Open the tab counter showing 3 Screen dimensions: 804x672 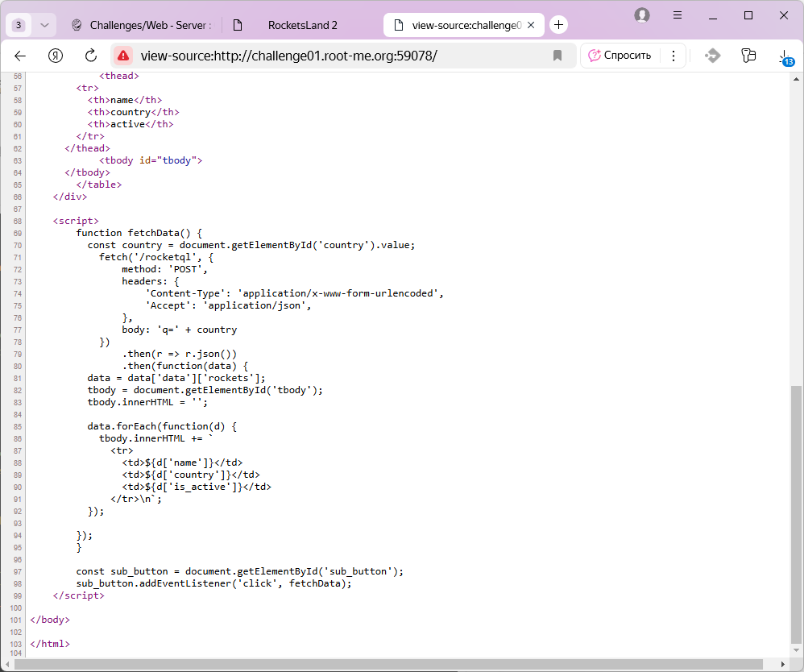19,25
